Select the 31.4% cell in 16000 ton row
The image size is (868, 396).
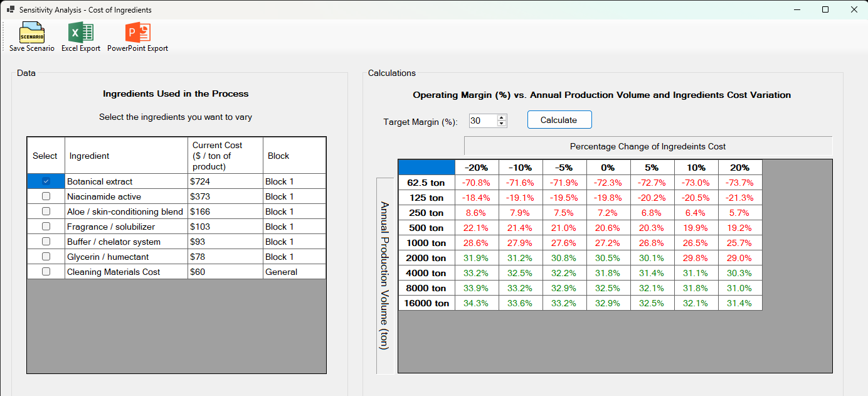[740, 303]
